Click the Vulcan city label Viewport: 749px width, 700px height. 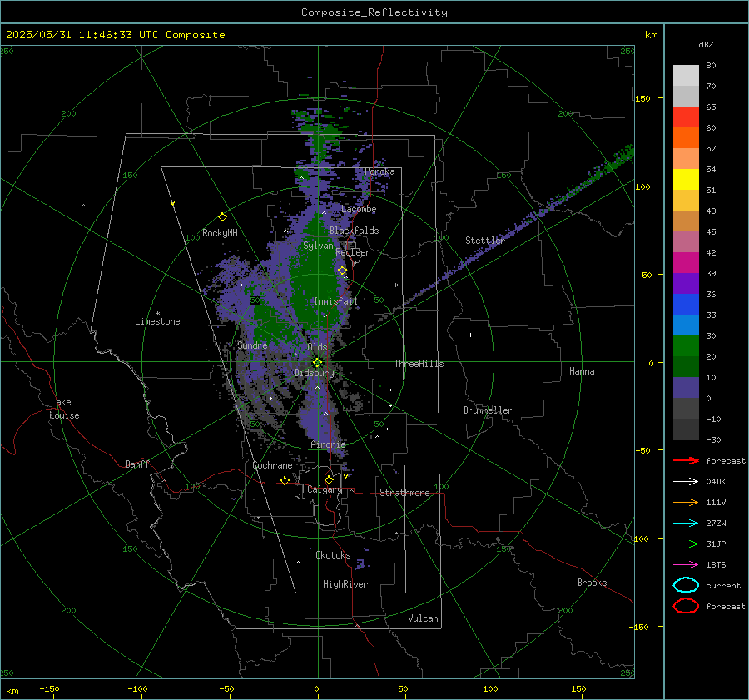pos(423,618)
